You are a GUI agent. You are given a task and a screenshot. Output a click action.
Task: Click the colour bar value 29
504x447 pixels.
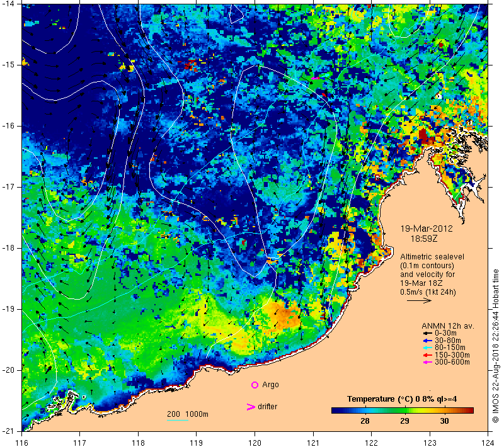point(404,421)
